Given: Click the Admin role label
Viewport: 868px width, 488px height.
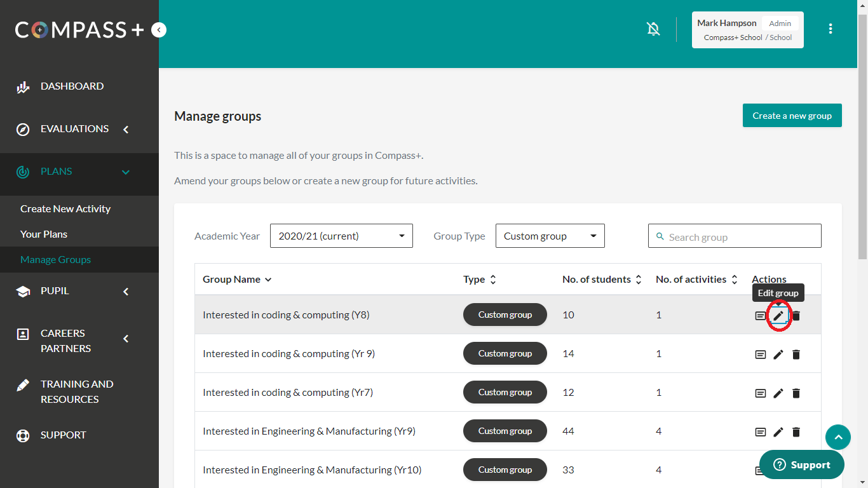Looking at the screenshot, I should 780,24.
